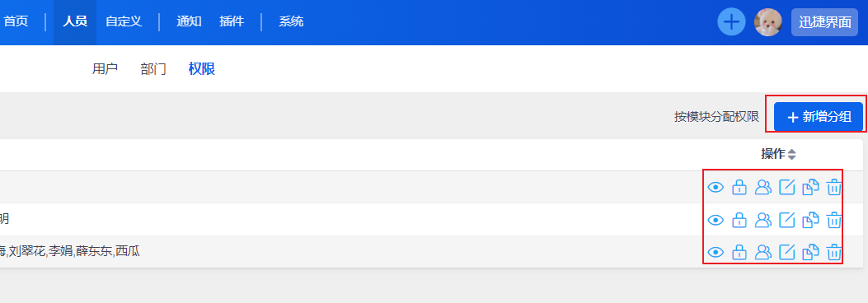The width and height of the screenshot is (868, 303).
Task: Click the 按模块分配权限 link
Action: pos(716,117)
